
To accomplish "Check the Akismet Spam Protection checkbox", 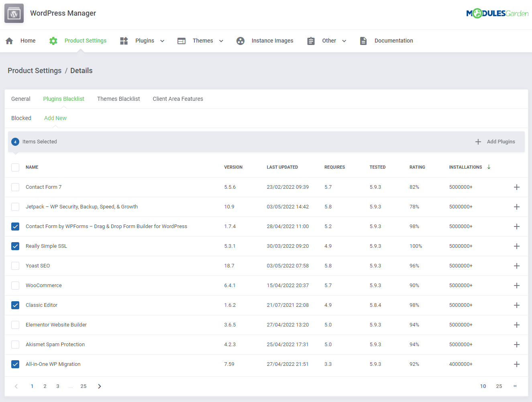I will [x=15, y=345].
